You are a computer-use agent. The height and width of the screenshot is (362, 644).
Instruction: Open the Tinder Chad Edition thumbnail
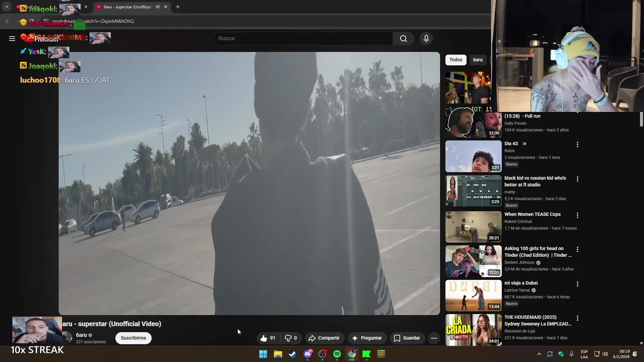coord(473,261)
